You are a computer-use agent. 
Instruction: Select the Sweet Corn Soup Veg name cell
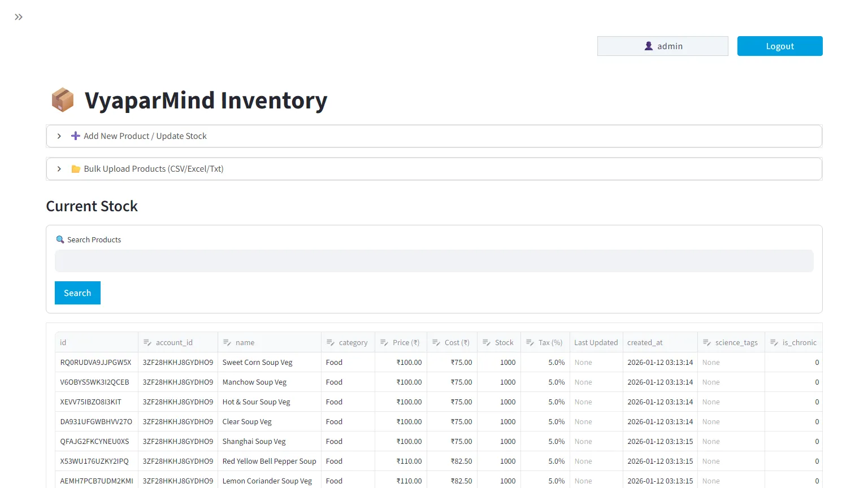270,362
